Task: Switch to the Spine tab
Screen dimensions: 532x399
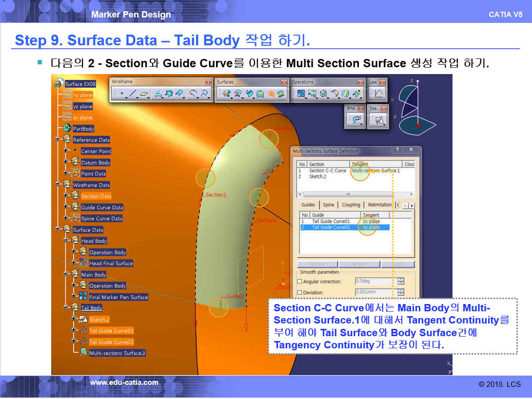Action: 329,205
